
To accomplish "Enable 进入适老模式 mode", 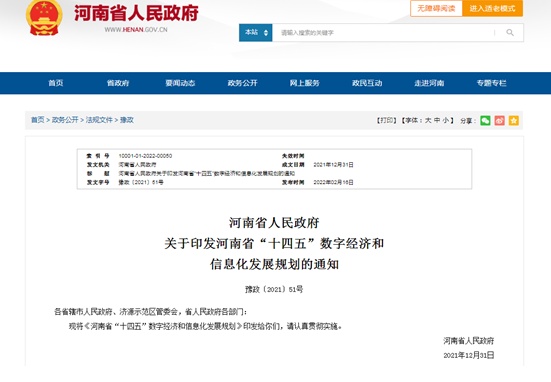I will 492,8.
